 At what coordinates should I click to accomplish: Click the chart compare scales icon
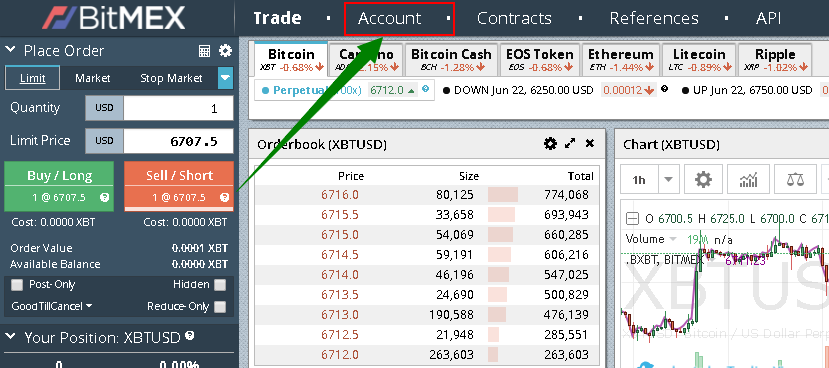(795, 180)
